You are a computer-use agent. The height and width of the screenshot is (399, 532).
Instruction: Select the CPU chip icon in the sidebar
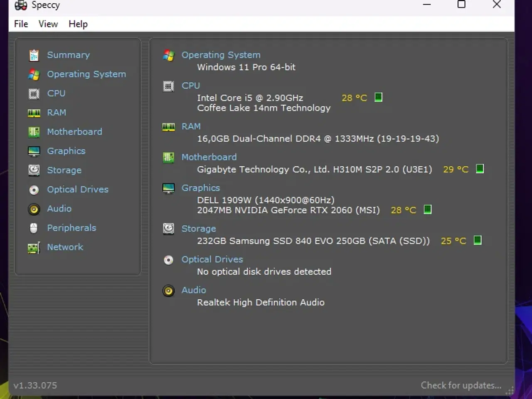tap(34, 93)
